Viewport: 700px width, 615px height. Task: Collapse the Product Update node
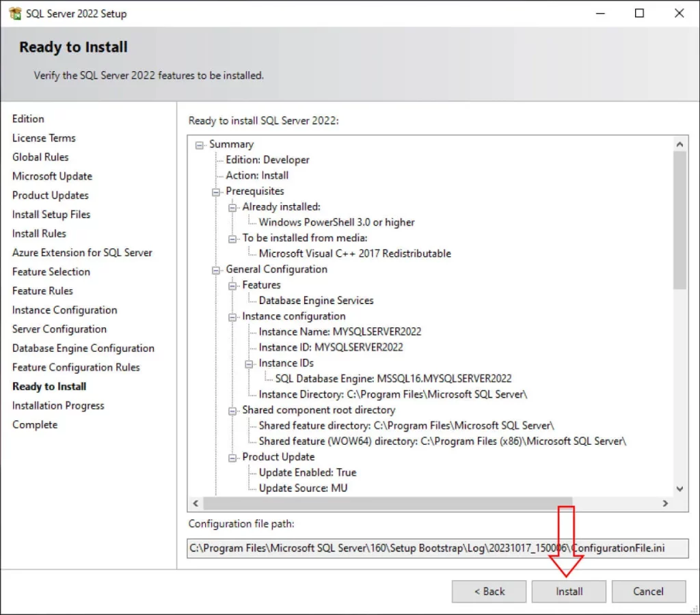(232, 456)
